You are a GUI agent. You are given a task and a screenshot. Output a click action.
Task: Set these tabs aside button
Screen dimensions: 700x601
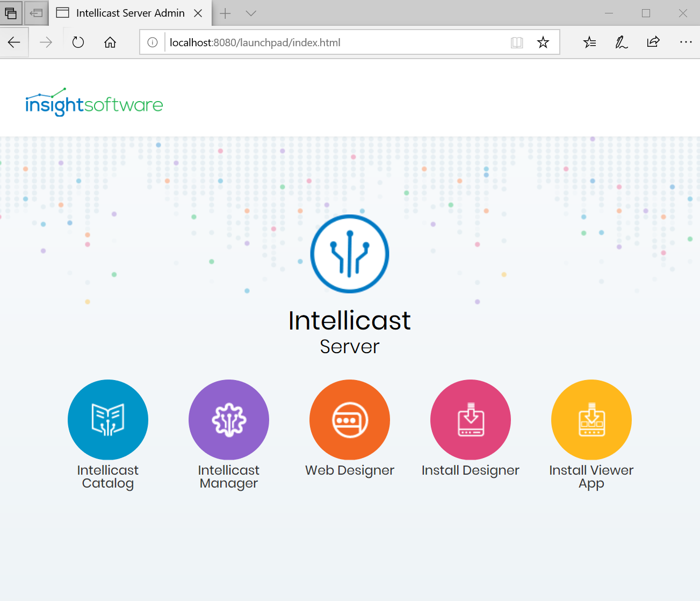36,13
